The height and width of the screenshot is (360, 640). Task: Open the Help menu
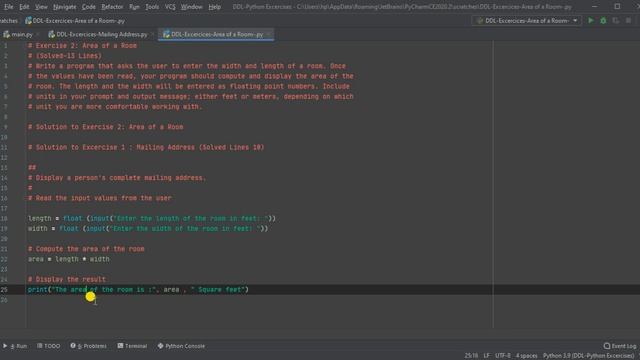point(214,7)
